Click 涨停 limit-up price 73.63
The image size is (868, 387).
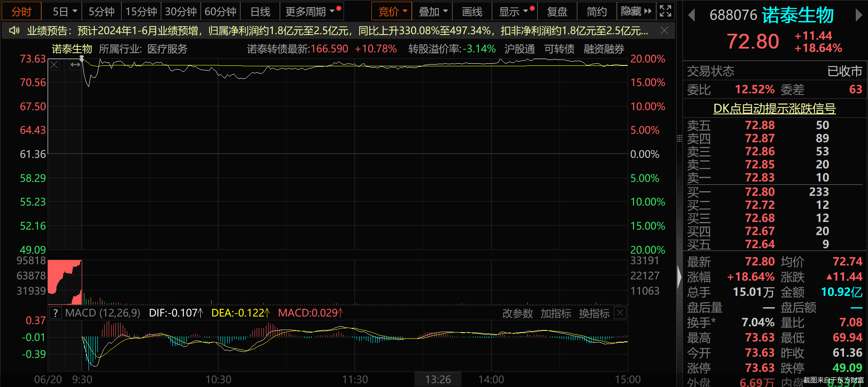coord(760,368)
